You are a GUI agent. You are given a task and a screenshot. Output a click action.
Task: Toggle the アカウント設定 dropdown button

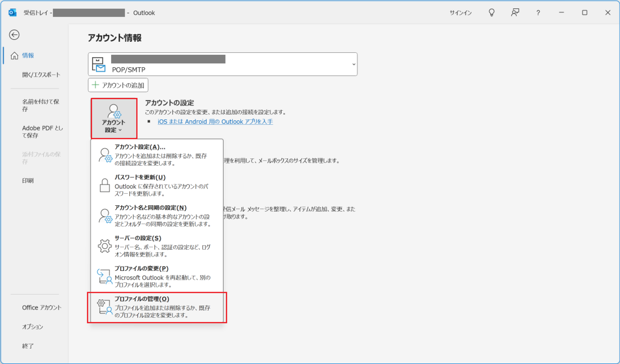point(114,119)
